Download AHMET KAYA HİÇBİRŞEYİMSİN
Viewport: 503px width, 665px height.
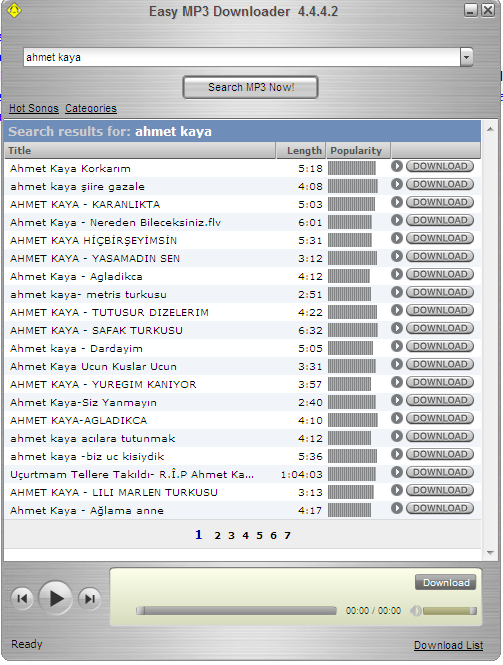440,238
